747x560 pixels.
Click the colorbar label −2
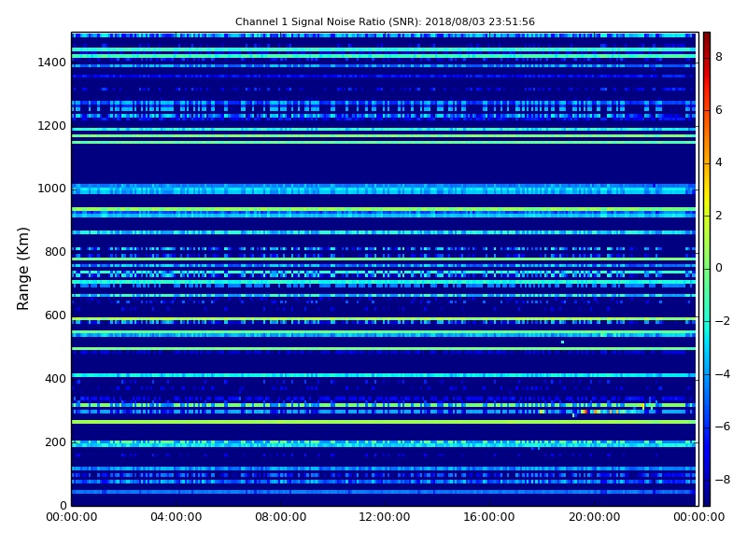723,321
